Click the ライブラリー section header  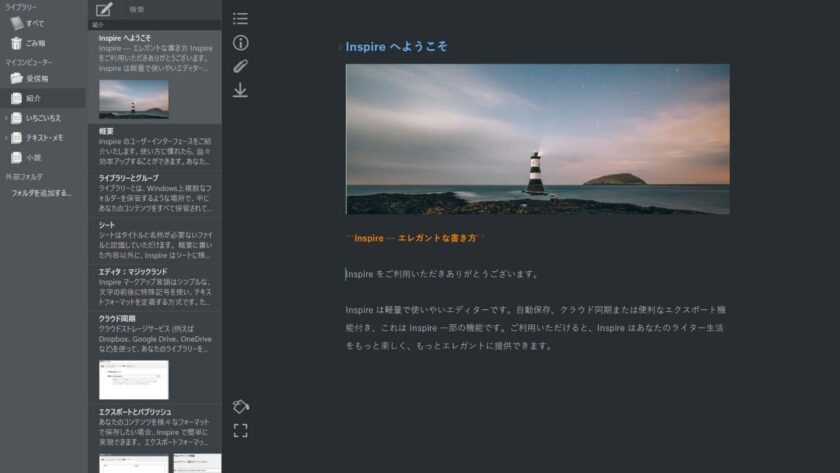click(x=21, y=7)
